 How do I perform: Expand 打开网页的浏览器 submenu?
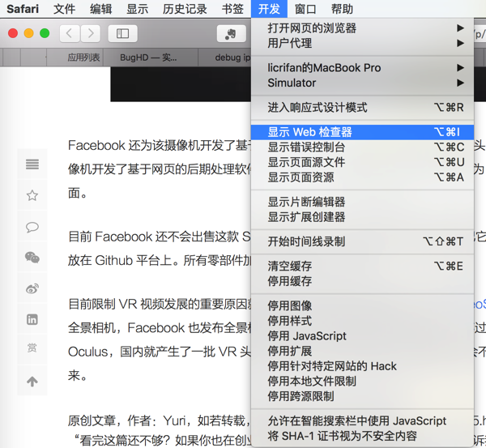(362, 28)
